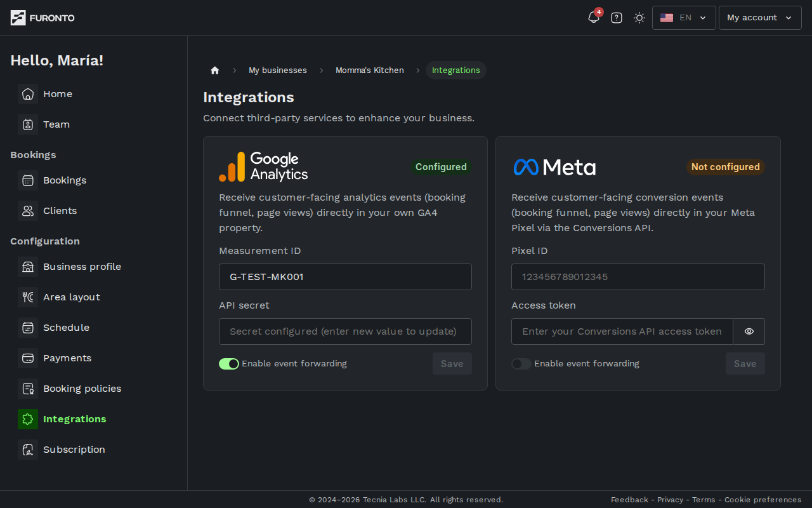Click the Not configured status badge
The height and width of the screenshot is (508, 812).
[726, 167]
